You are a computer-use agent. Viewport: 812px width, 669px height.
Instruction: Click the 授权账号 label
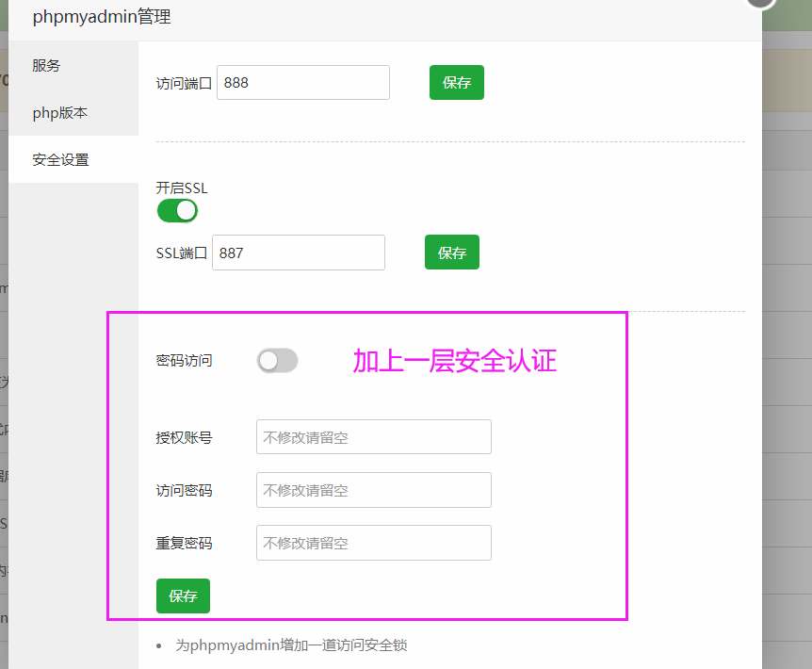(184, 437)
